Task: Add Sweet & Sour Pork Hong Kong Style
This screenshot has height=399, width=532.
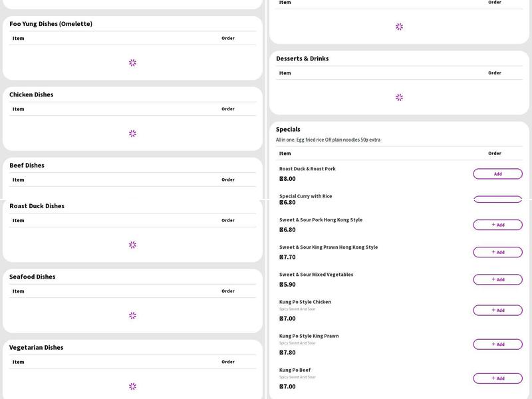Action: [497, 225]
